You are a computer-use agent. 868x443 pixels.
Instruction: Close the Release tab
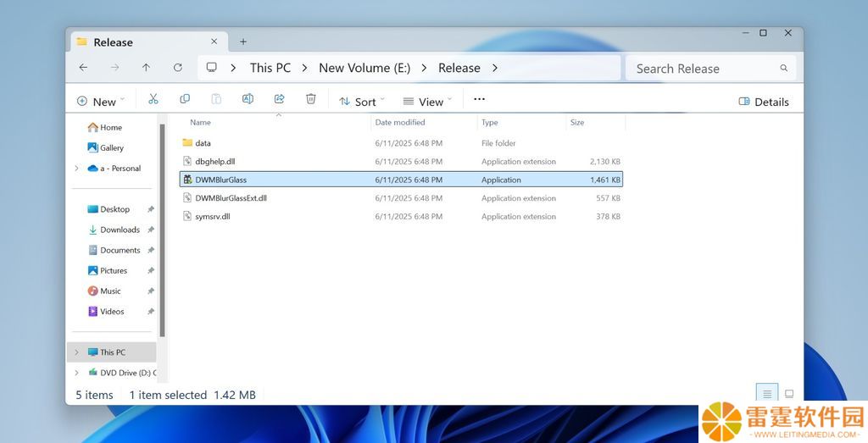click(x=214, y=42)
